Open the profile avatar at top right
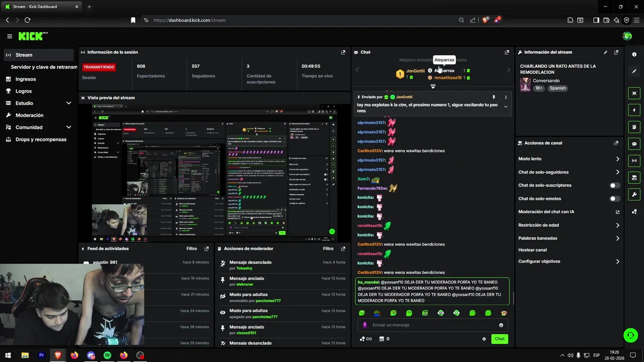The height and width of the screenshot is (362, 644). (x=627, y=36)
